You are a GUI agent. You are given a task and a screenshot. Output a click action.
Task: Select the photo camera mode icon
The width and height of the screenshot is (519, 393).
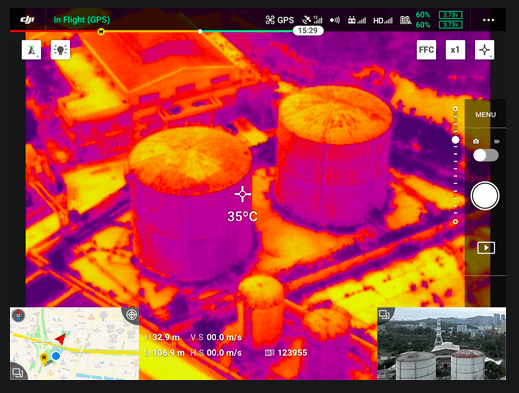pos(476,142)
